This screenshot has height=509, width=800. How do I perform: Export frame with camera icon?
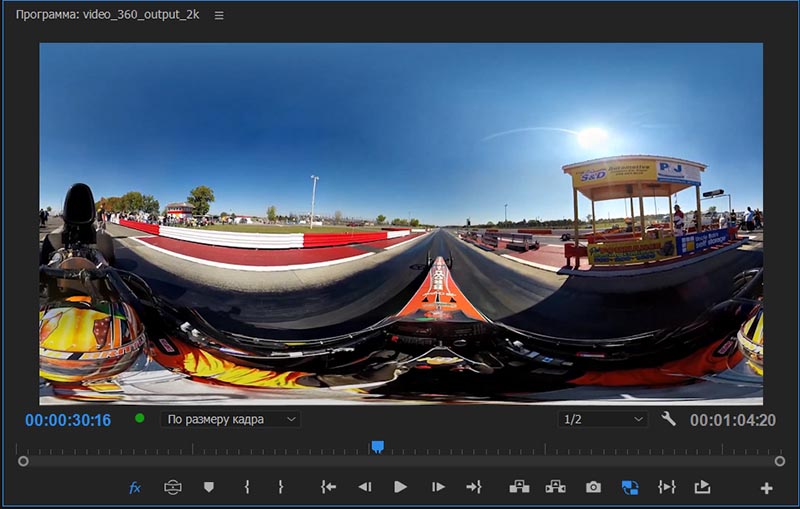tap(593, 487)
